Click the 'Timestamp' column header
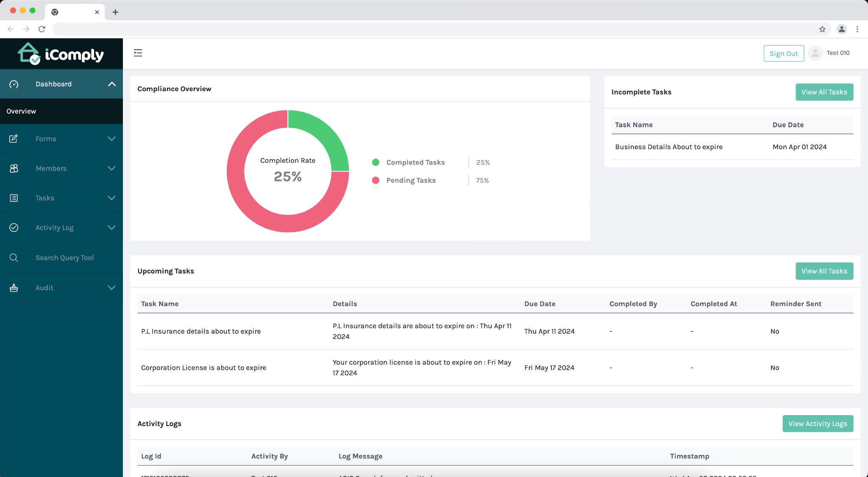868x477 pixels. 689,456
